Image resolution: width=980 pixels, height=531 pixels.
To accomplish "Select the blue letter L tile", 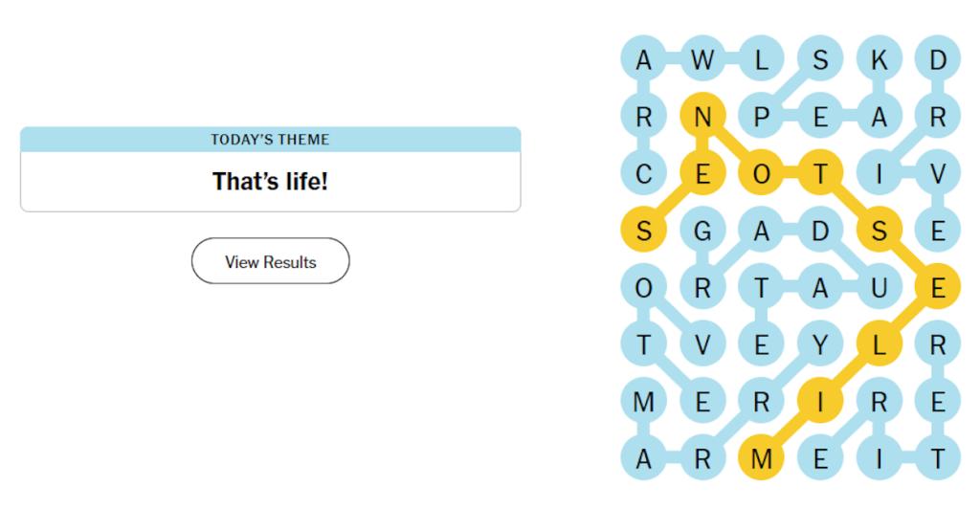I will click(x=761, y=59).
